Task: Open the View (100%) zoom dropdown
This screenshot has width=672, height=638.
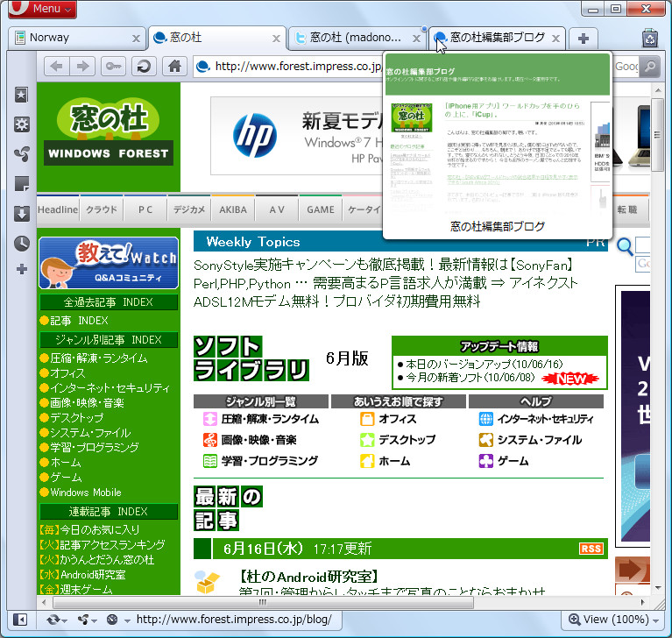Action: [613, 620]
